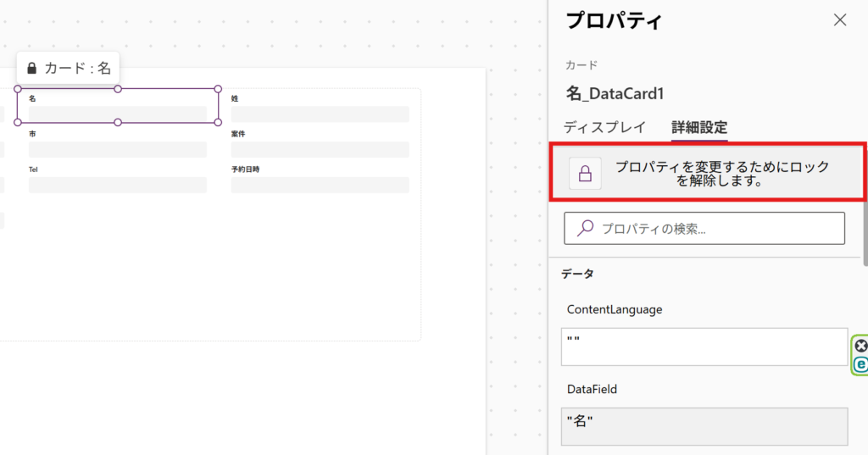
Task: Select the 予約日時 card input field
Action: (320, 185)
